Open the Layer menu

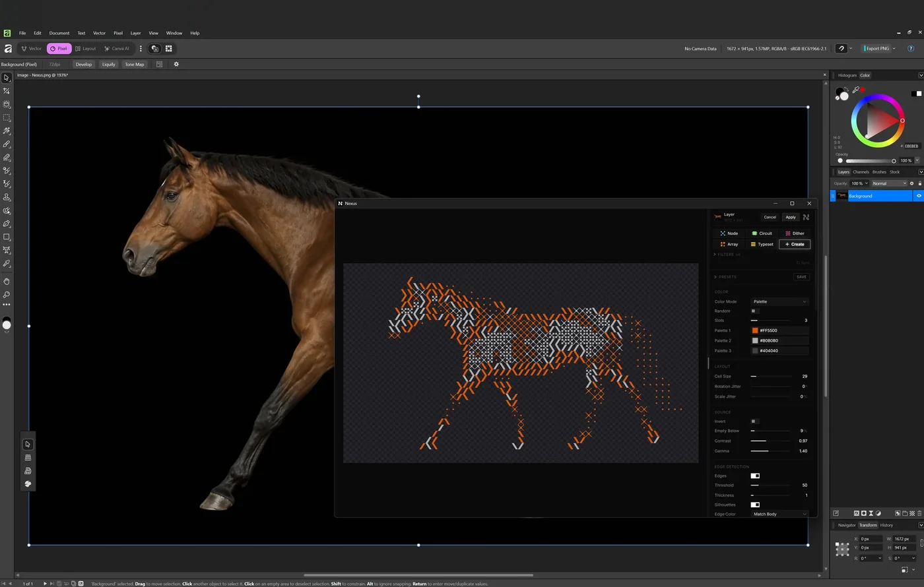tap(135, 33)
